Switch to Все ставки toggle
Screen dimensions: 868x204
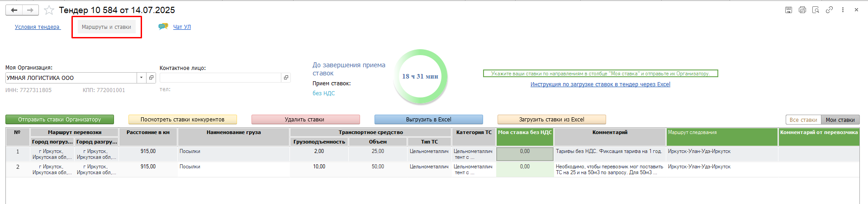coord(803,120)
